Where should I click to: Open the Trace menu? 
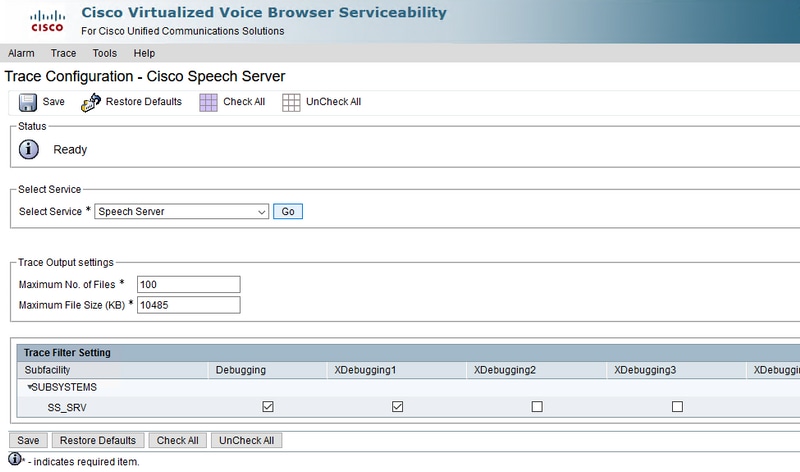(x=63, y=53)
